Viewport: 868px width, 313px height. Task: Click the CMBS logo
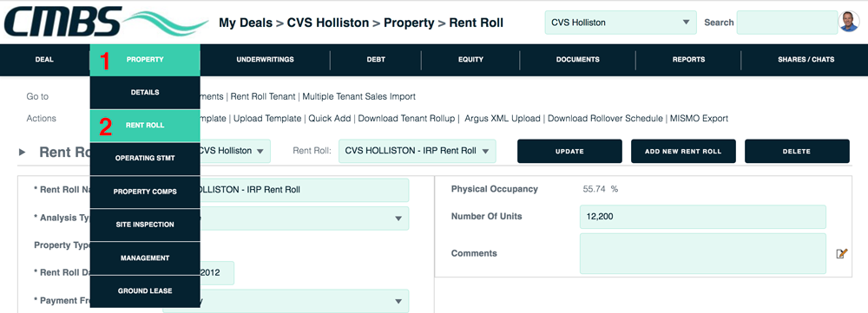pyautogui.click(x=106, y=23)
